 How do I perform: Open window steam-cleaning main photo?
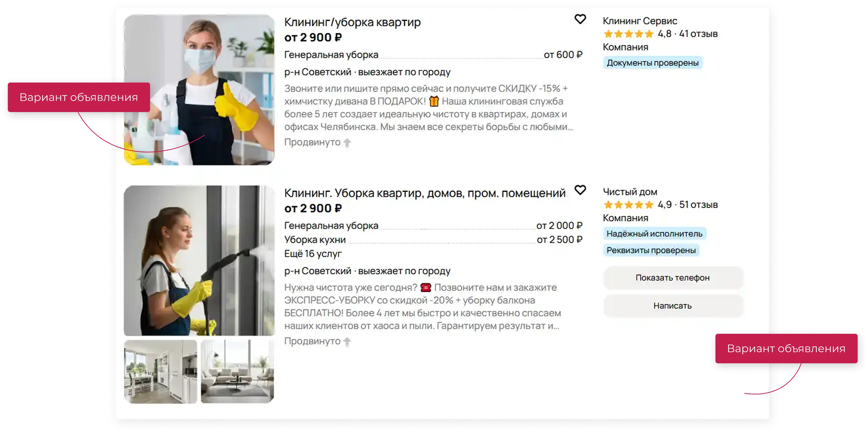pos(199,260)
